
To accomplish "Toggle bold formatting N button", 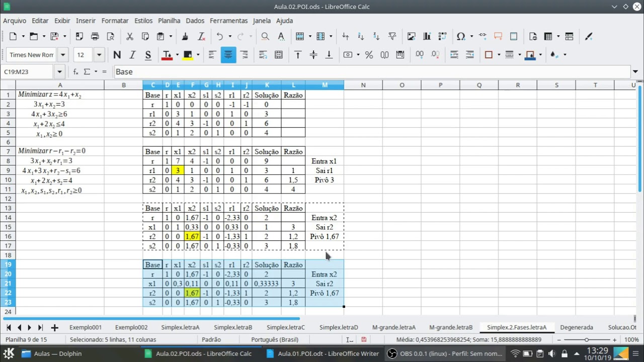I will tap(117, 55).
